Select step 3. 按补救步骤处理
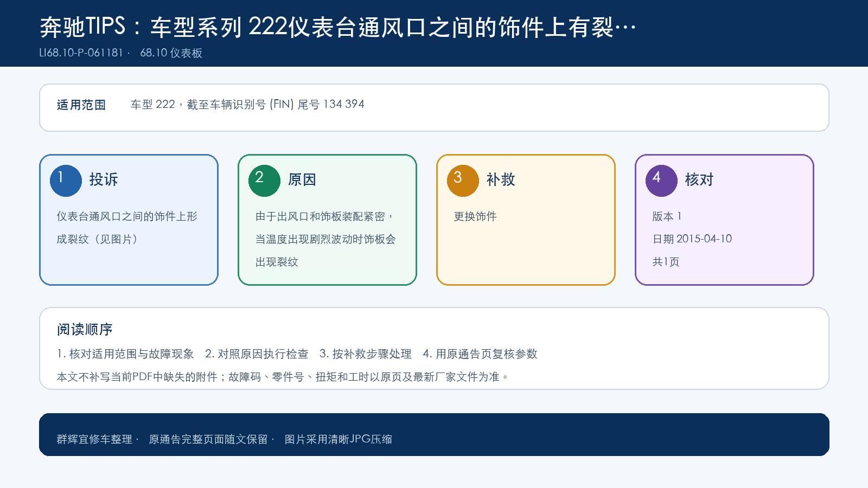The width and height of the screenshot is (868, 488). click(366, 354)
